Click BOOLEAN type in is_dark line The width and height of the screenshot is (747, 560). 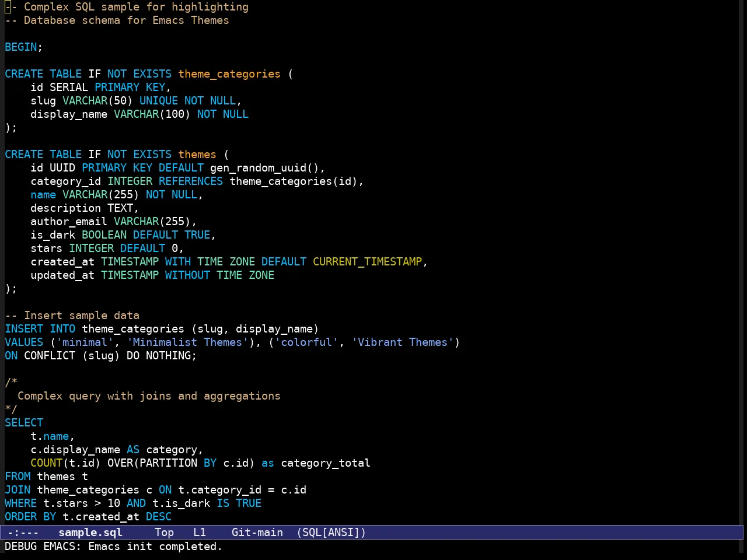coord(104,235)
